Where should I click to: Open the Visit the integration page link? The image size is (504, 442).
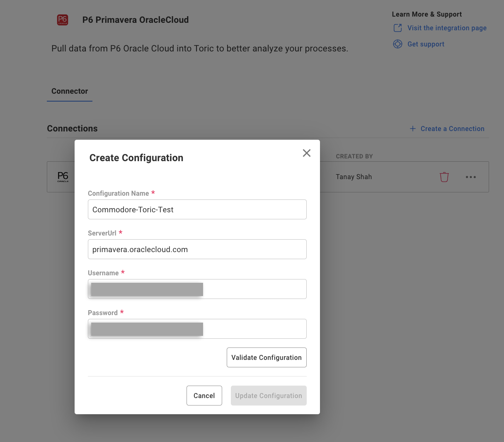(447, 28)
